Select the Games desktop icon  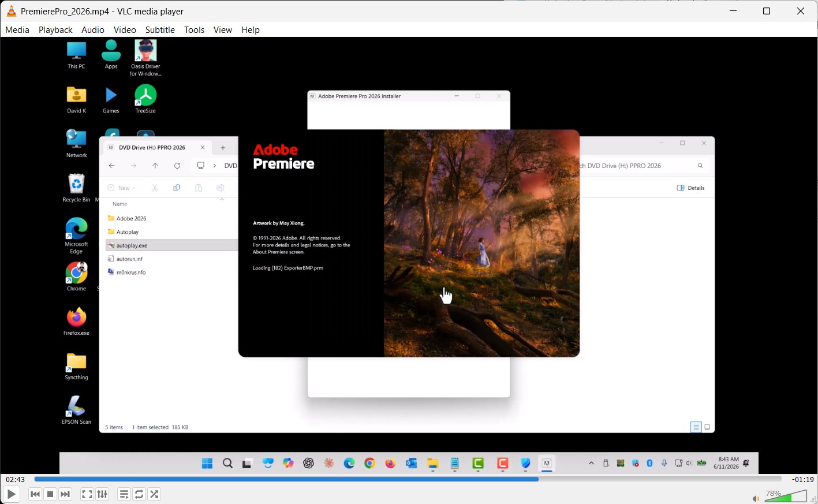[111, 100]
